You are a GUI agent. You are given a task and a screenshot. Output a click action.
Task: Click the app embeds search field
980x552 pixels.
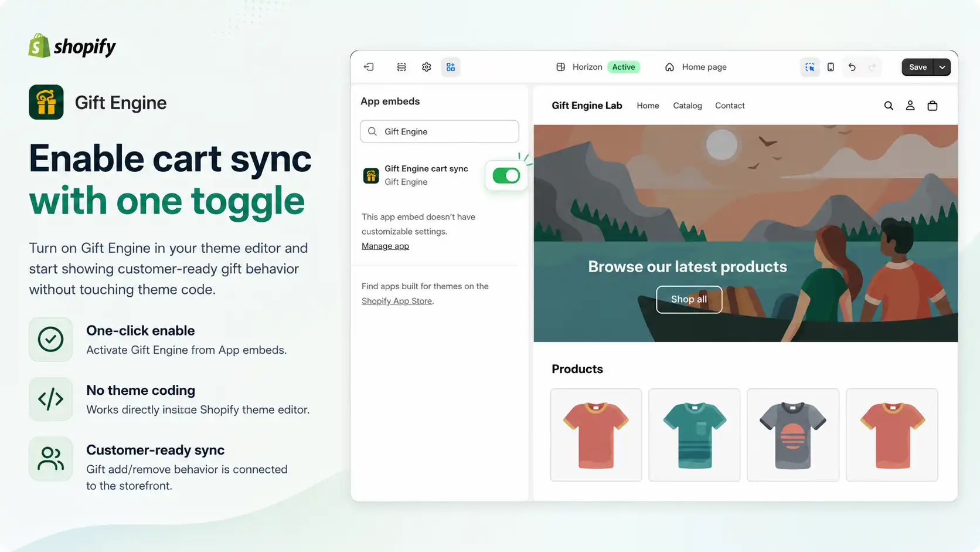(x=440, y=131)
